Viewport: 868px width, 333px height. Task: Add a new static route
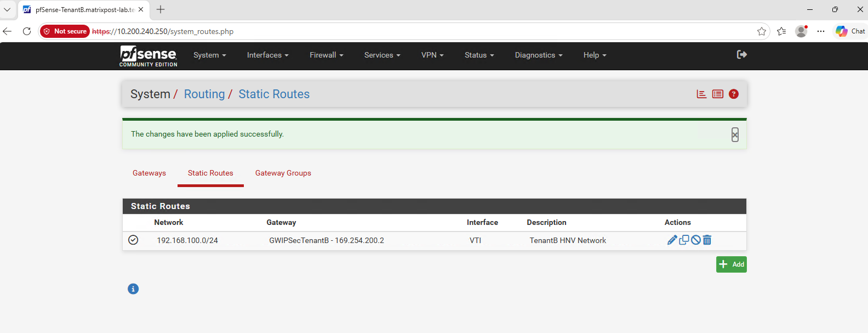731,264
